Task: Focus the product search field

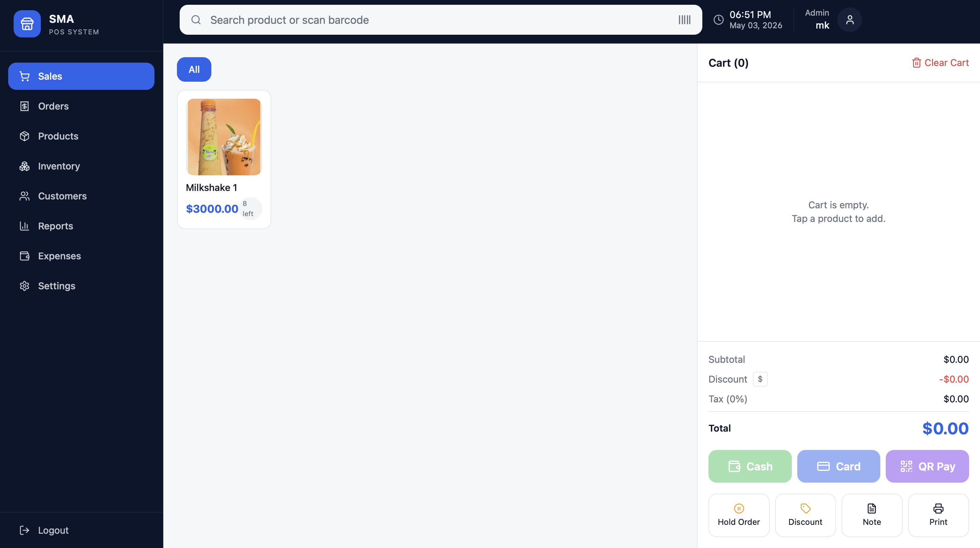Action: click(441, 20)
